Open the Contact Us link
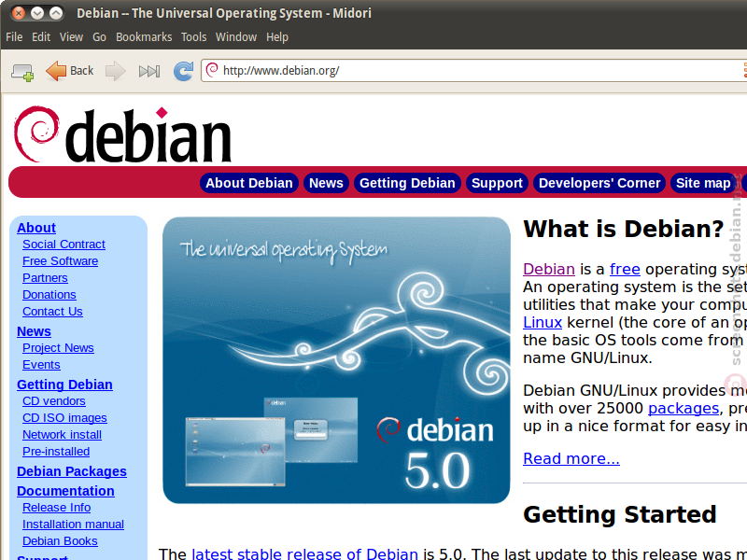Viewport: 747px width, 560px height. click(x=52, y=312)
